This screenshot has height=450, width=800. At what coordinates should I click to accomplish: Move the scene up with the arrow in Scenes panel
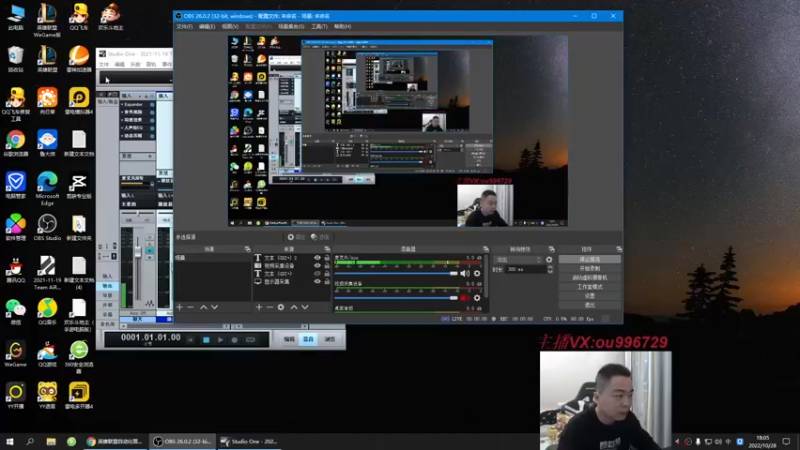click(x=204, y=307)
